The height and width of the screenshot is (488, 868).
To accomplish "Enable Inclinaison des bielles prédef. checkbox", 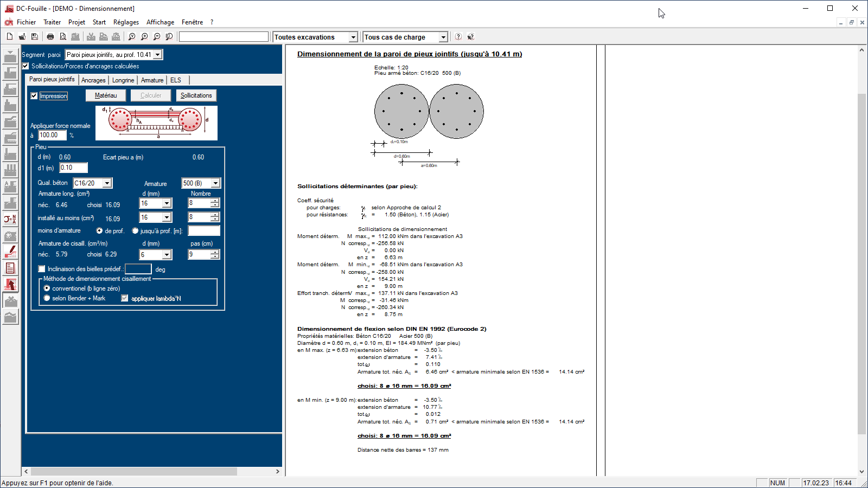I will coord(42,269).
